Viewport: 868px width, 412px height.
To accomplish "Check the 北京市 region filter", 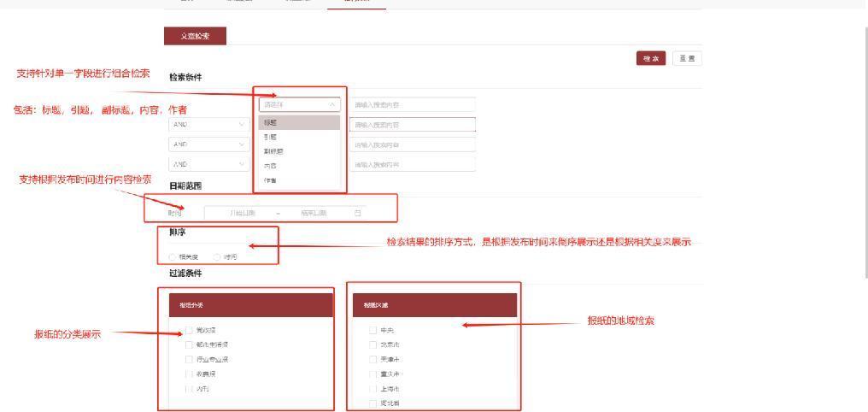I will click(372, 344).
